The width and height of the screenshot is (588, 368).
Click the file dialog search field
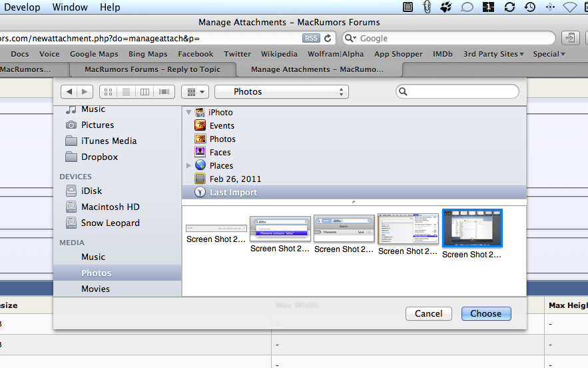tap(457, 91)
